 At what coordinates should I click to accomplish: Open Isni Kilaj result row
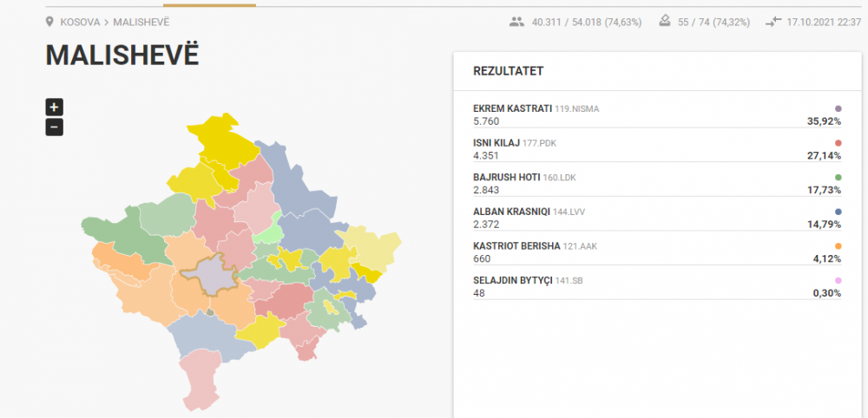[657, 149]
